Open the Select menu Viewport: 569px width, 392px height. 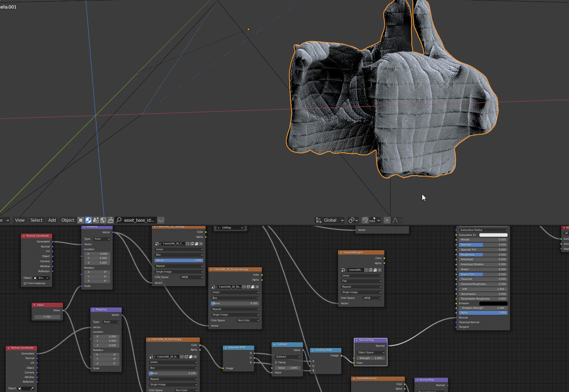point(37,220)
